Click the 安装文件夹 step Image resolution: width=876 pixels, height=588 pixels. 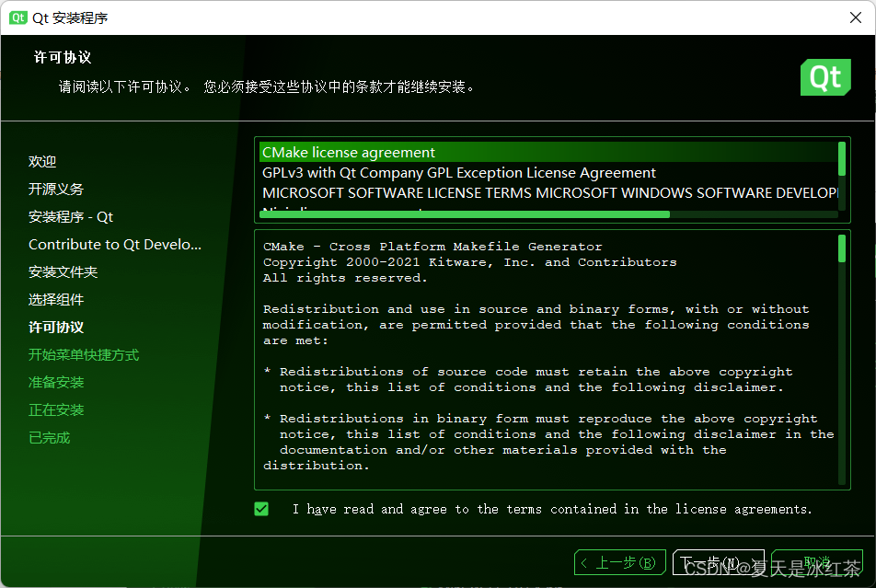point(63,272)
